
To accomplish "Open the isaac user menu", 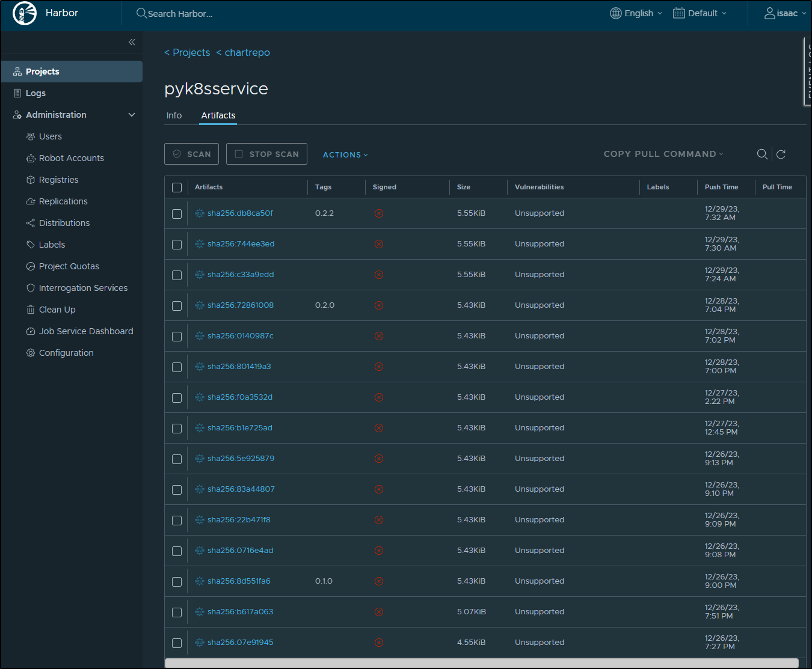I will click(786, 13).
